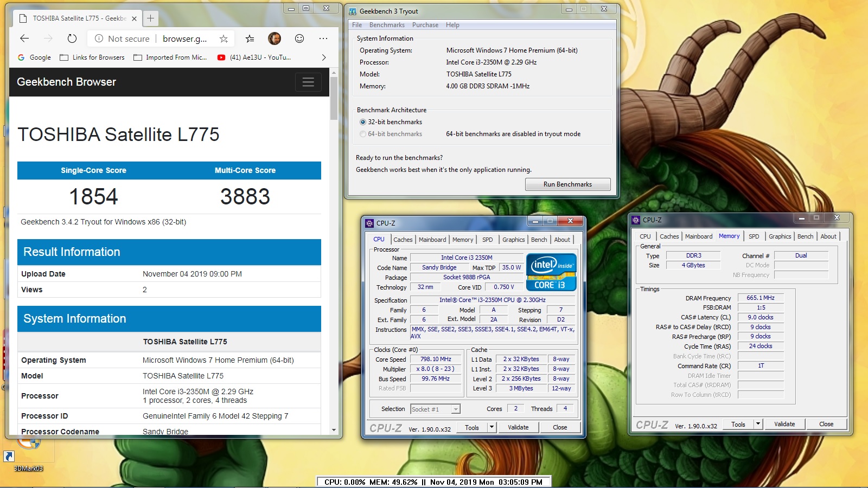This screenshot has height=488, width=868.
Task: Open File menu in Geekbench 3
Action: (x=356, y=25)
